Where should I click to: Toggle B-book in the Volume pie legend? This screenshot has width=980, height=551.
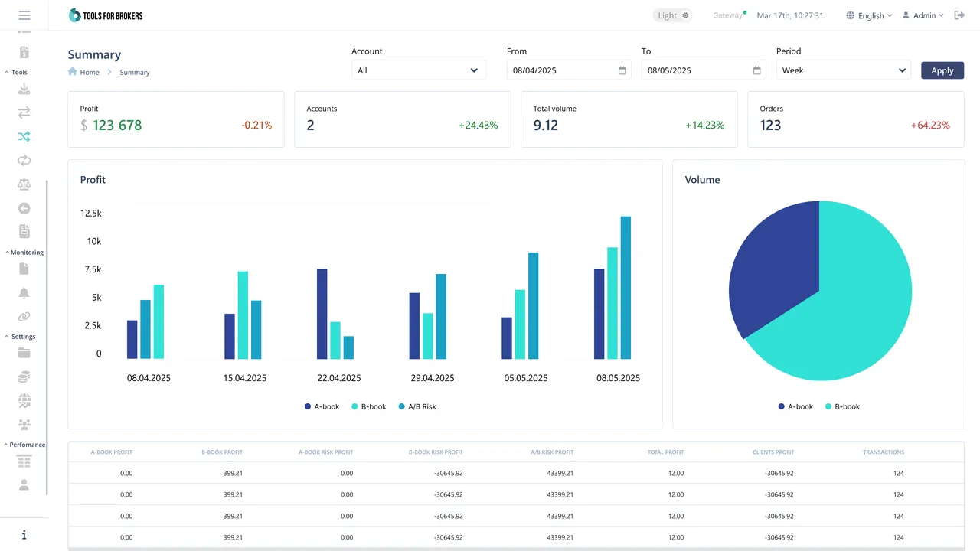point(842,406)
